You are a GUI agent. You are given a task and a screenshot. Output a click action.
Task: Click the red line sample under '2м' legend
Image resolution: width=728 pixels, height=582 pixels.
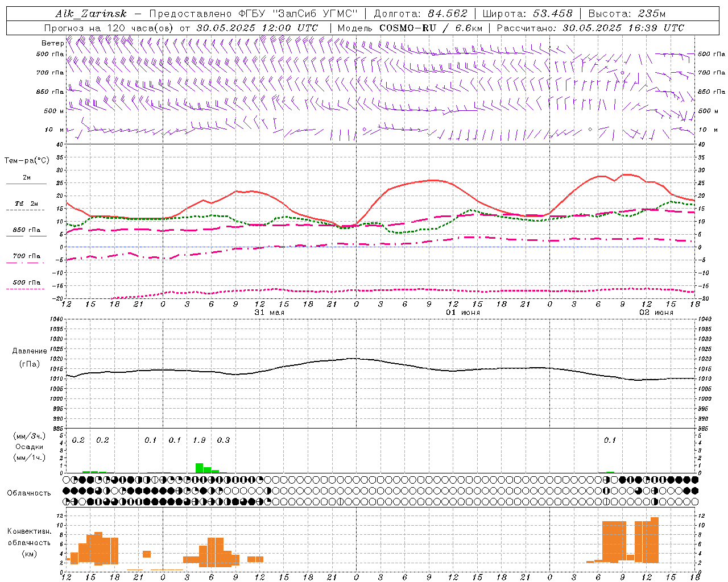26,184
